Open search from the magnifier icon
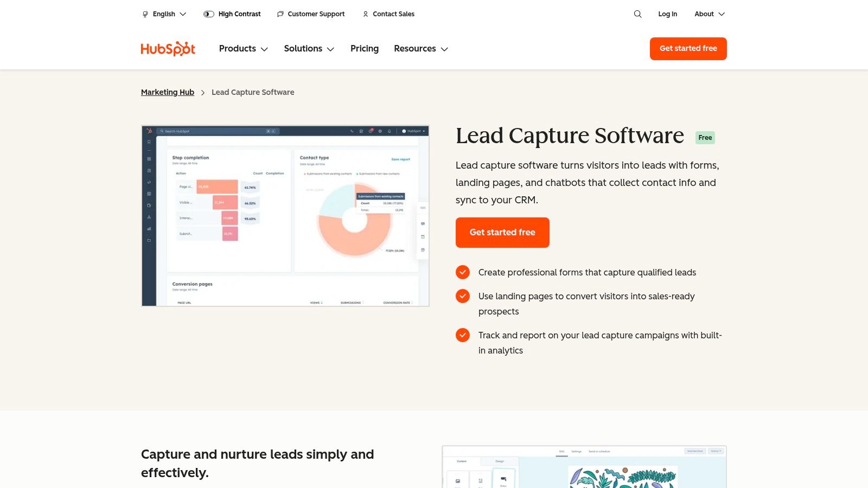Image resolution: width=868 pixels, height=488 pixels. click(x=637, y=14)
